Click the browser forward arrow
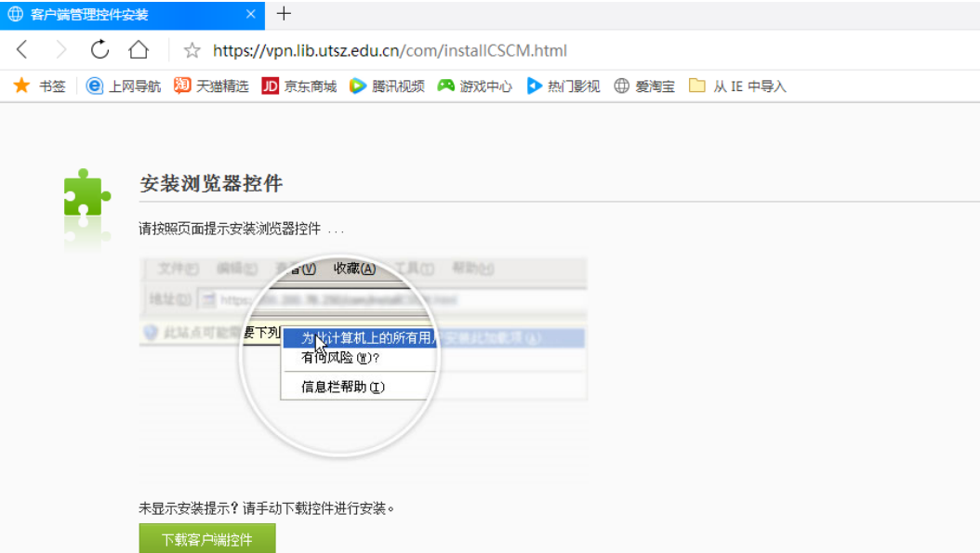Viewport: 980px width, 553px height. [x=61, y=50]
